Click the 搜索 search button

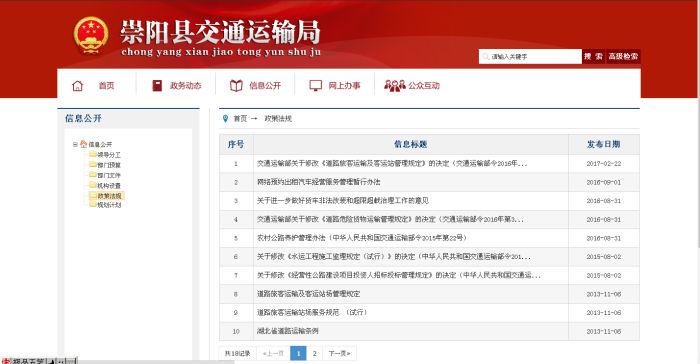coord(593,56)
